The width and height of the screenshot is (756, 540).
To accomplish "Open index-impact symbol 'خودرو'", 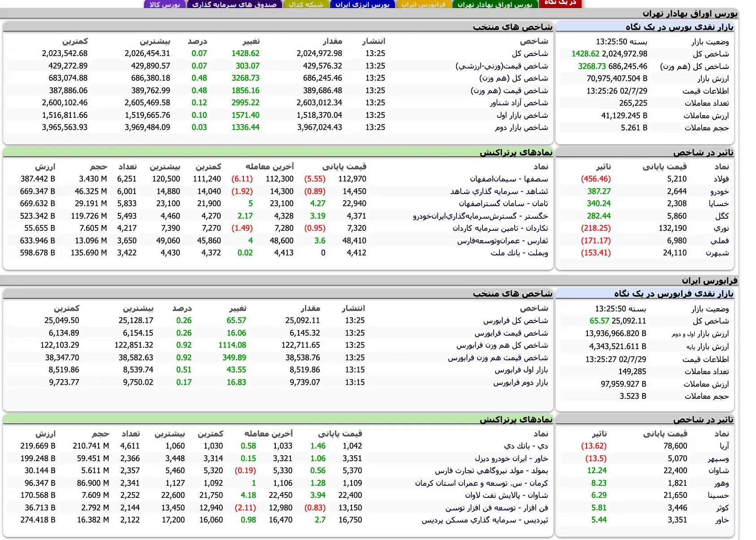I will [720, 191].
